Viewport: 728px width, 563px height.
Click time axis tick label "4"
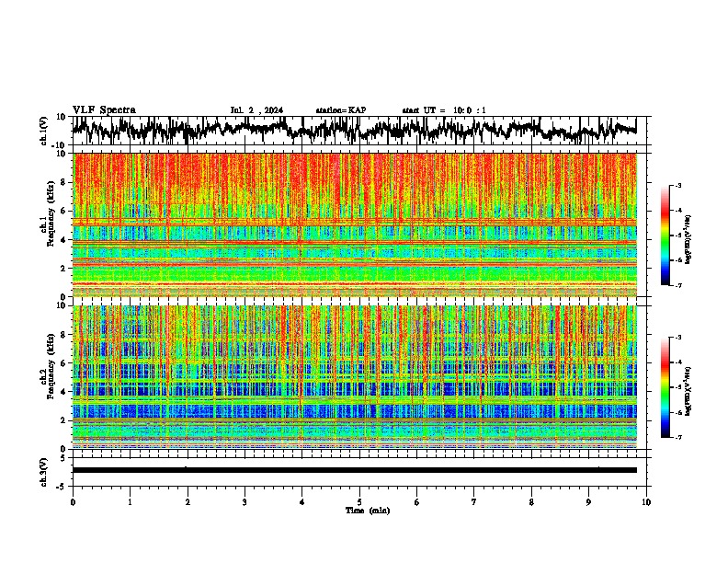[302, 502]
